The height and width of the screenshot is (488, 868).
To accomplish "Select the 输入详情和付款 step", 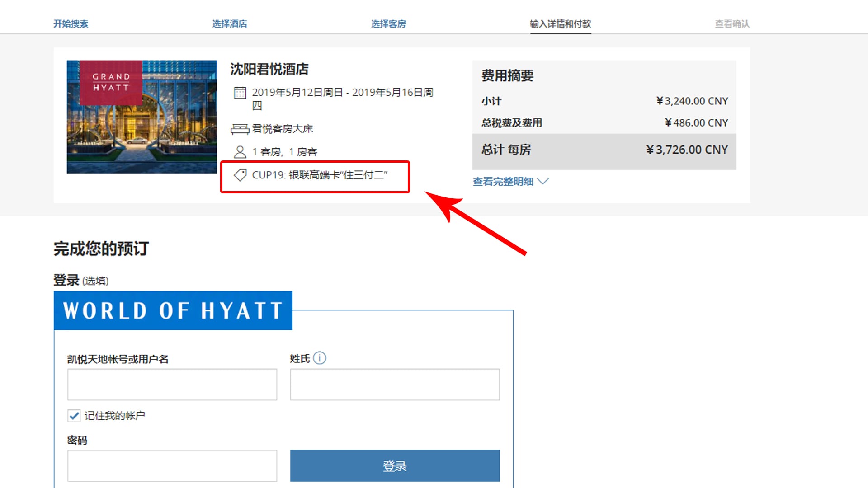I will tap(561, 24).
